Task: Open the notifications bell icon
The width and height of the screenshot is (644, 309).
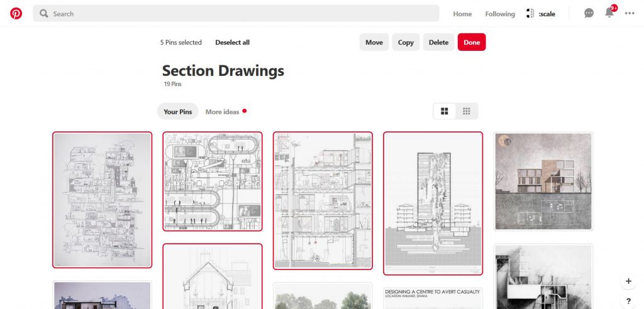Action: [x=609, y=13]
